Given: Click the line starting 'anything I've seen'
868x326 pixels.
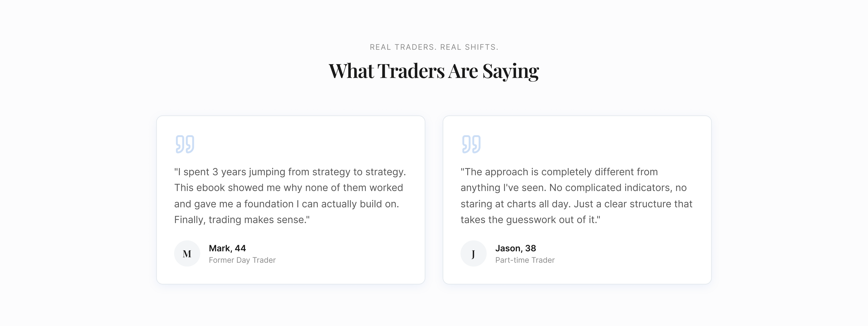Looking at the screenshot, I should 573,188.
